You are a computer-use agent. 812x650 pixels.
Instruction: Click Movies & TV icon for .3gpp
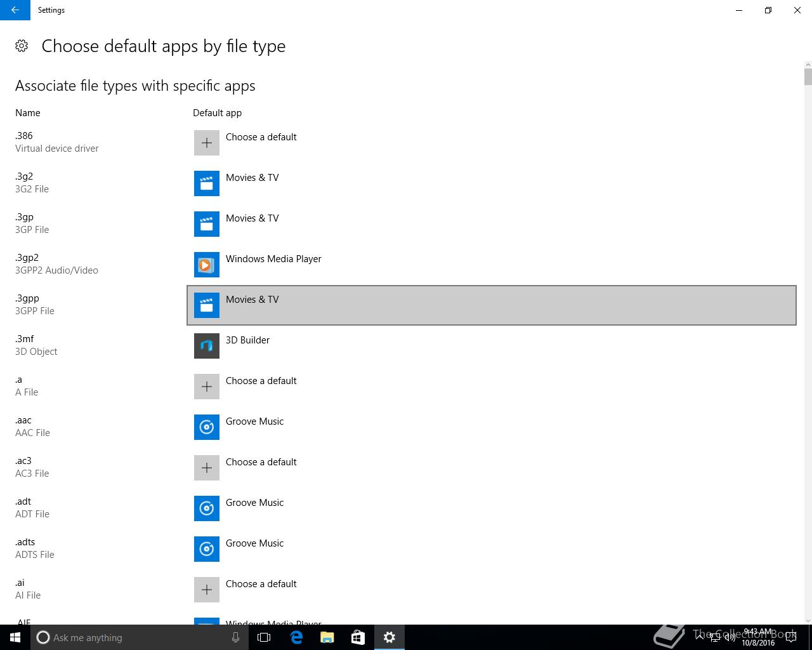tap(207, 305)
